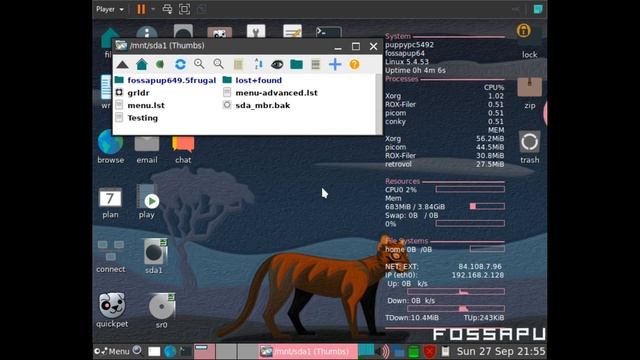The height and width of the screenshot is (360, 640).
Task: Select the grldr file
Action: coord(132,93)
